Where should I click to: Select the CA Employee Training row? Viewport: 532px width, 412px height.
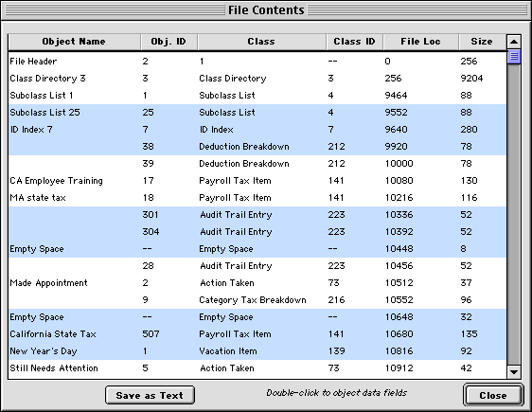click(257, 181)
